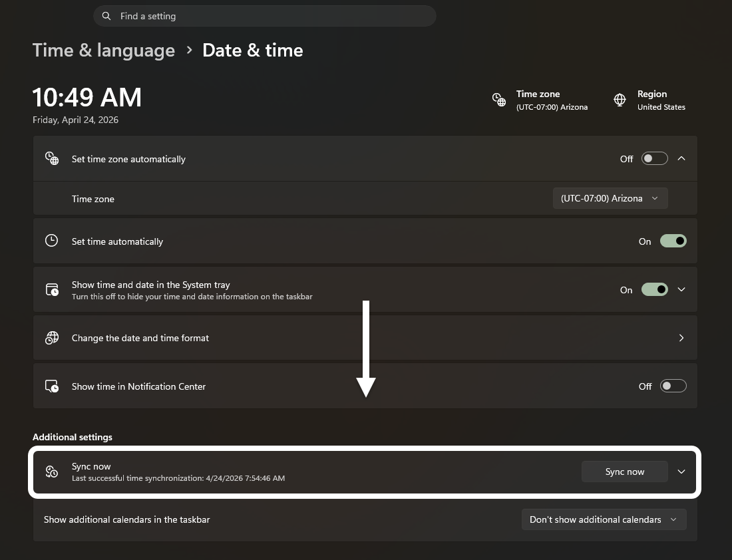Image resolution: width=732 pixels, height=560 pixels.
Task: Enable Set time zone automatically toggle
Action: coord(654,158)
